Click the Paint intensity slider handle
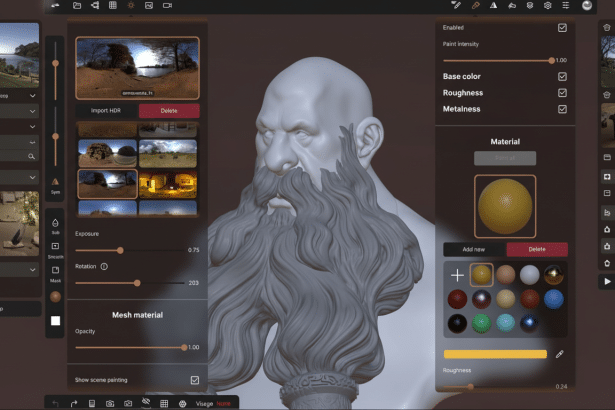The width and height of the screenshot is (615, 410). click(551, 60)
